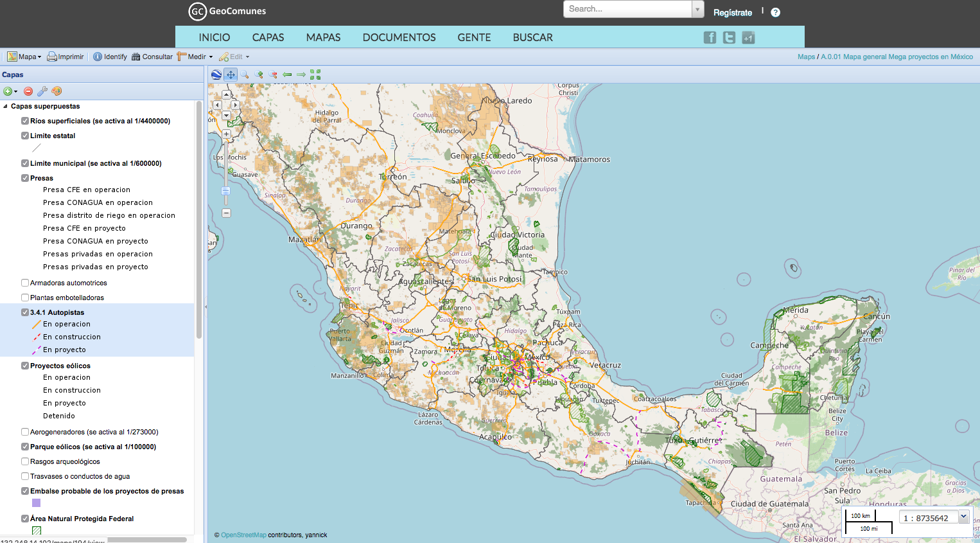Open the map scale selector dropdown
This screenshot has width=980, height=543.
[963, 517]
